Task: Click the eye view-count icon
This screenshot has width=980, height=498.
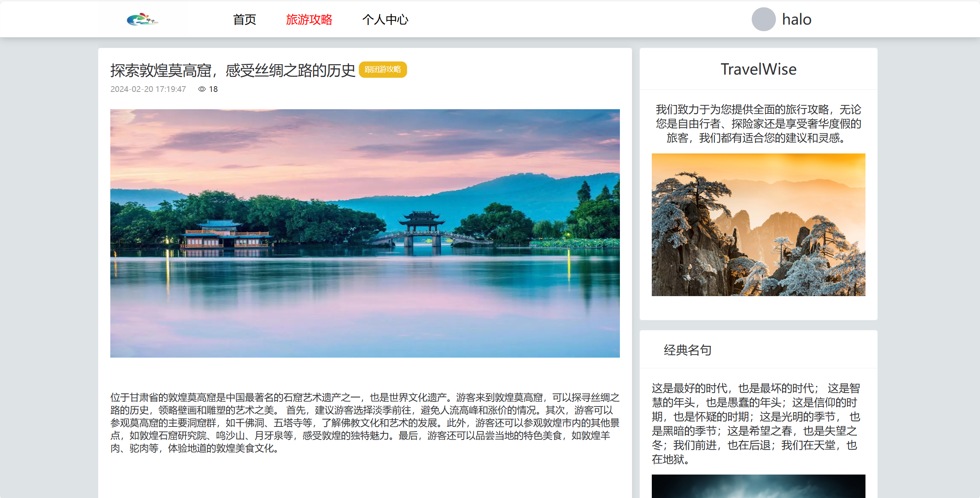Action: (x=202, y=89)
